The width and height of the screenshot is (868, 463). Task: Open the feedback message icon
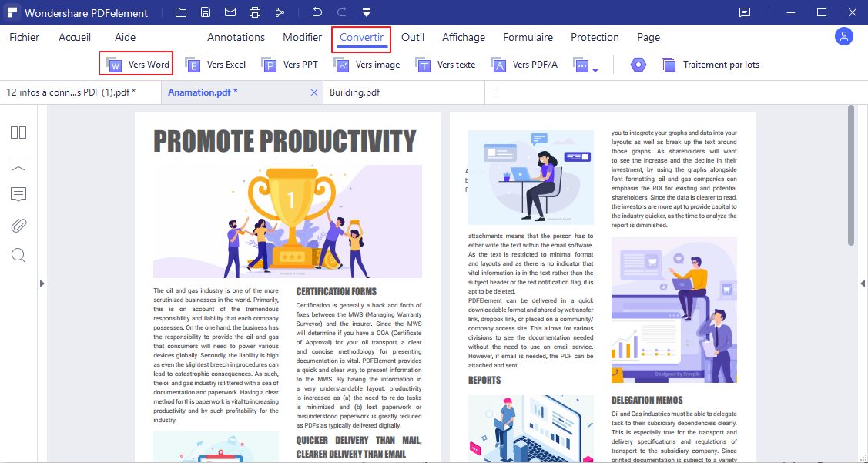(x=745, y=12)
